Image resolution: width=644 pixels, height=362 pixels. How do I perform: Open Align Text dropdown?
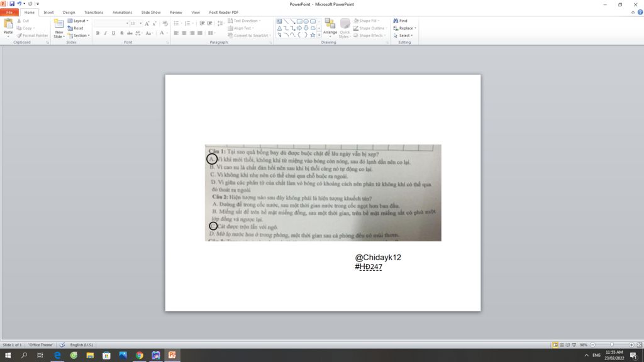[241, 28]
